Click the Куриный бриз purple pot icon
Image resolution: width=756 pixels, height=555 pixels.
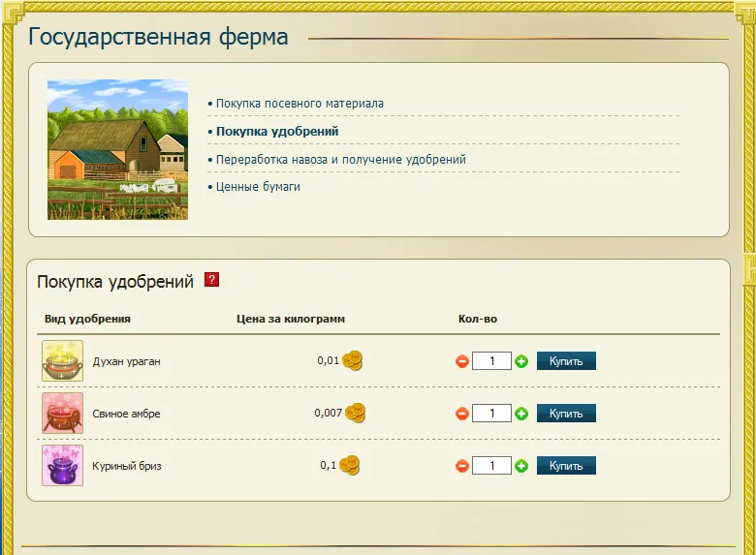coord(62,465)
